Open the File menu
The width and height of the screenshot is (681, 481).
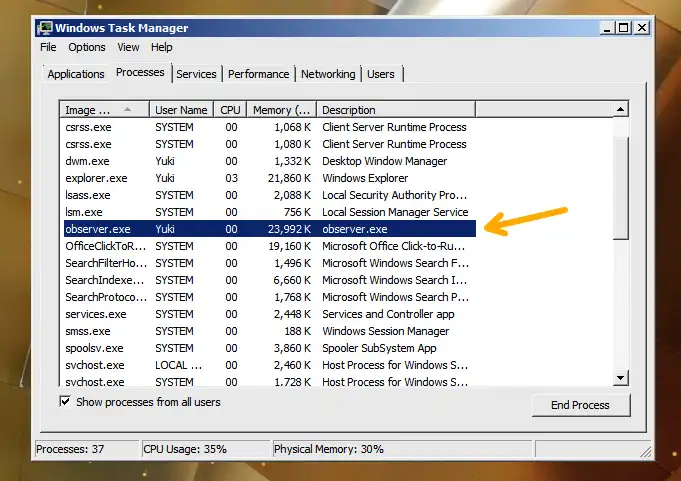48,47
